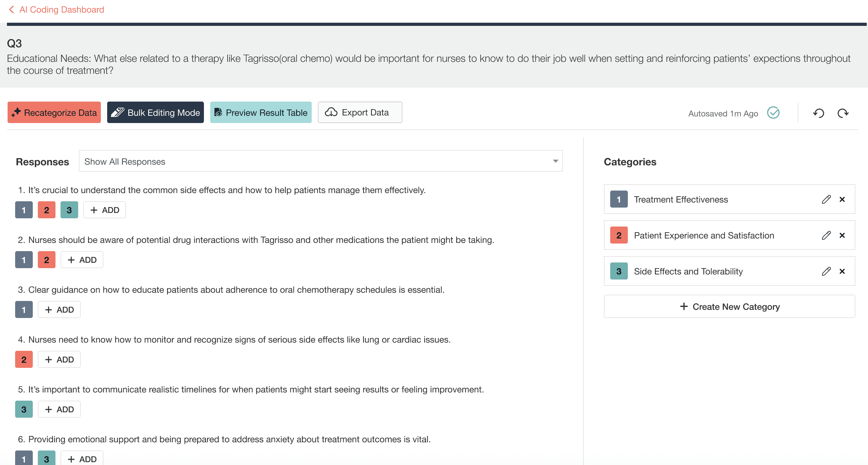Go back using AI Coding Dashboard chevron

11,9
